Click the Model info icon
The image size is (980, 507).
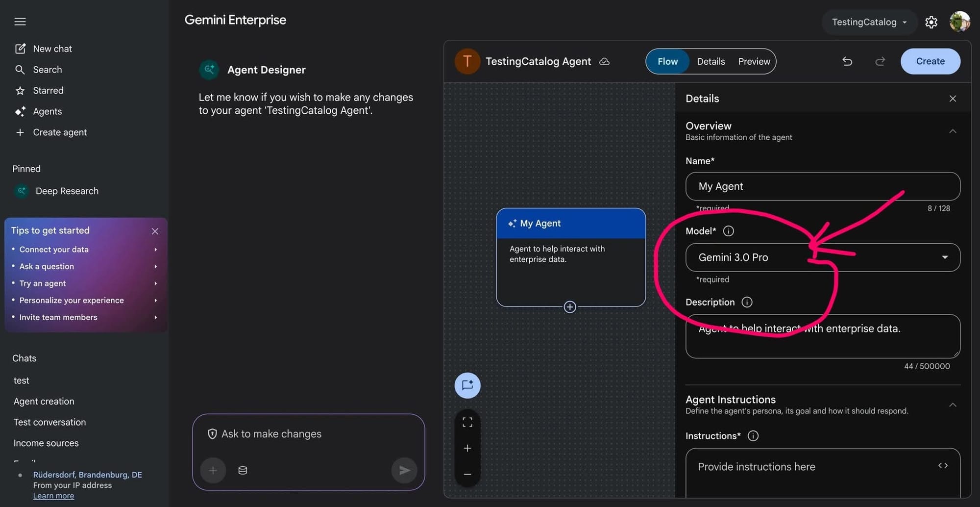(728, 231)
